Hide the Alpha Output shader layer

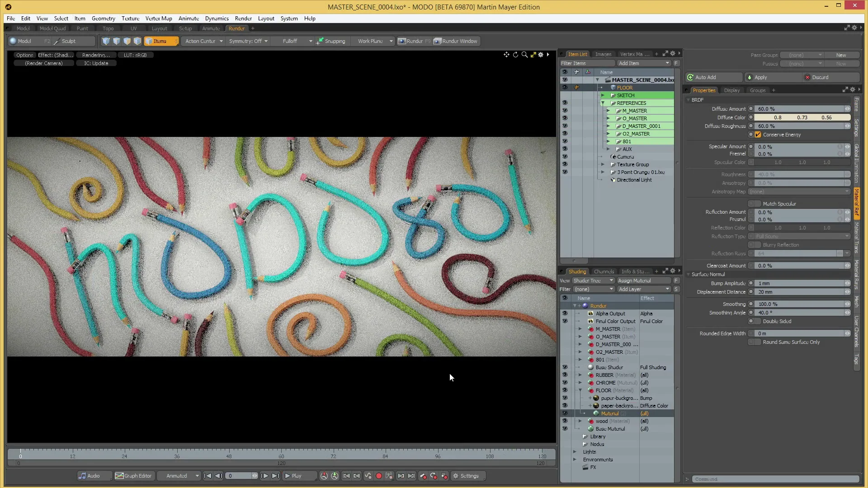tap(565, 314)
